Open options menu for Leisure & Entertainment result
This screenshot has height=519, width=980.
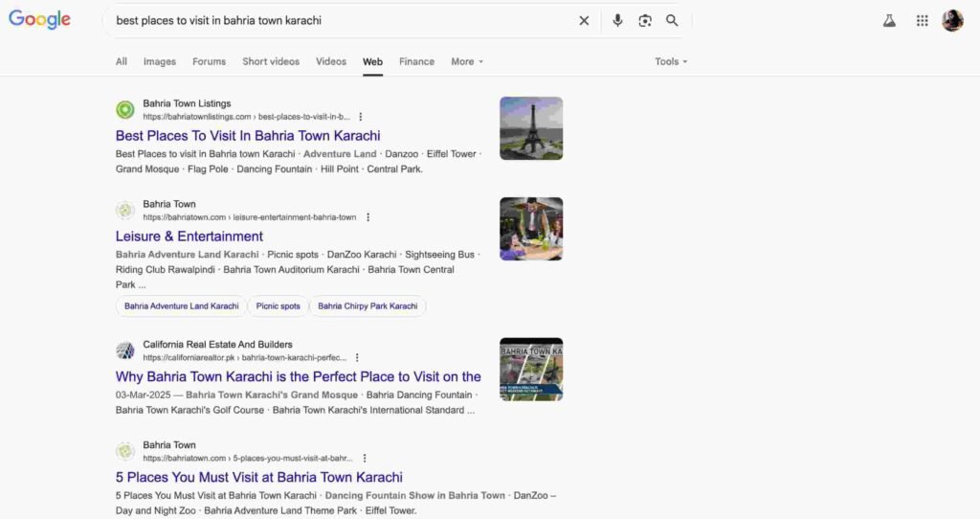coord(368,217)
